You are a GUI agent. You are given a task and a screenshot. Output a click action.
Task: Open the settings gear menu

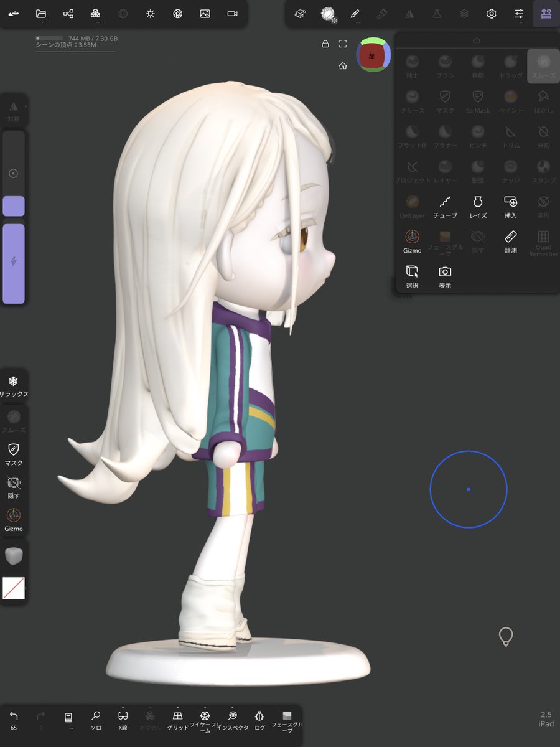click(492, 14)
